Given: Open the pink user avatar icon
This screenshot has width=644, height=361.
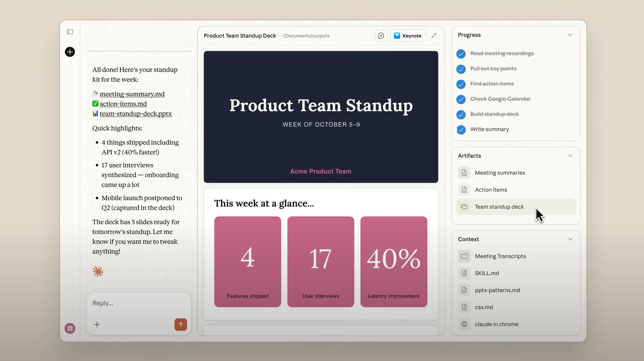Looking at the screenshot, I should click(70, 328).
